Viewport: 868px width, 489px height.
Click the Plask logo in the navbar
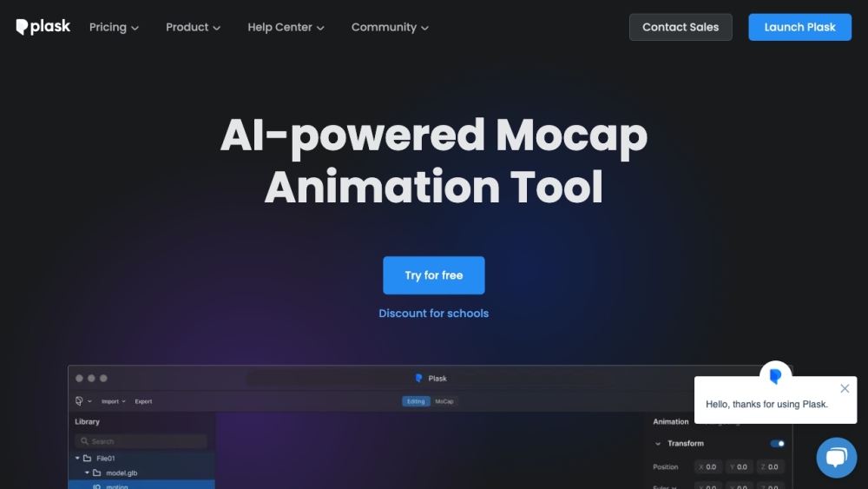pos(43,27)
